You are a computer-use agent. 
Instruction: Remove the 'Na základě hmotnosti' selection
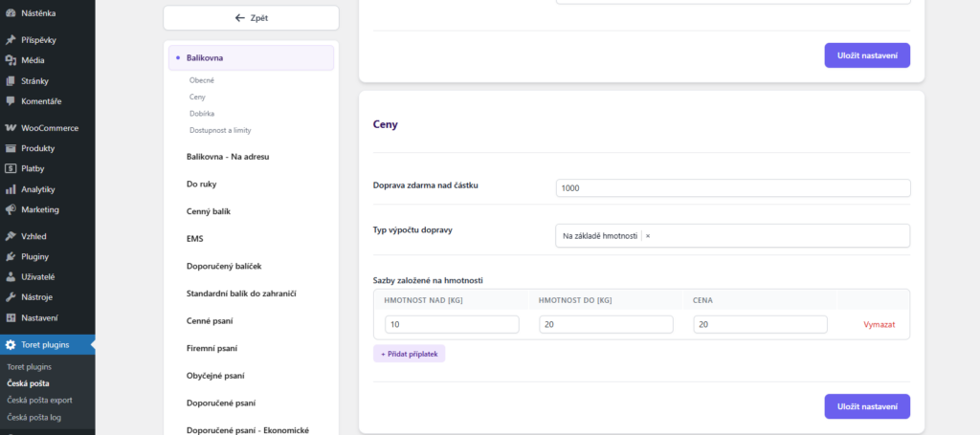pos(648,236)
